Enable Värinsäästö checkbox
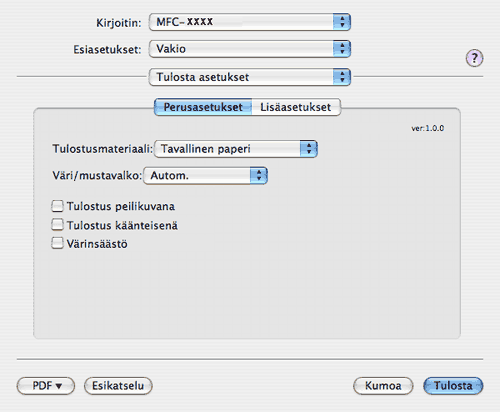Screen dimensions: 500x412 57,243
